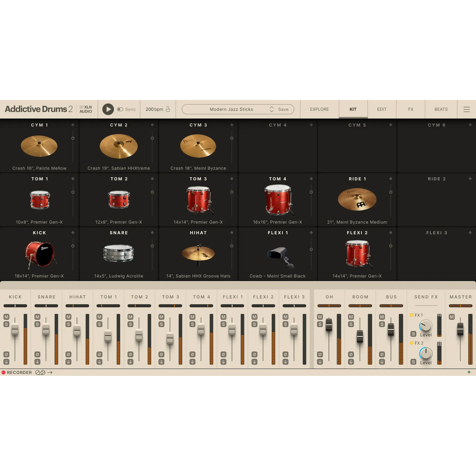This screenshot has height=476, width=476.
Task: Select the Snare slot with Ludwig Acrolite
Action: [x=119, y=254]
